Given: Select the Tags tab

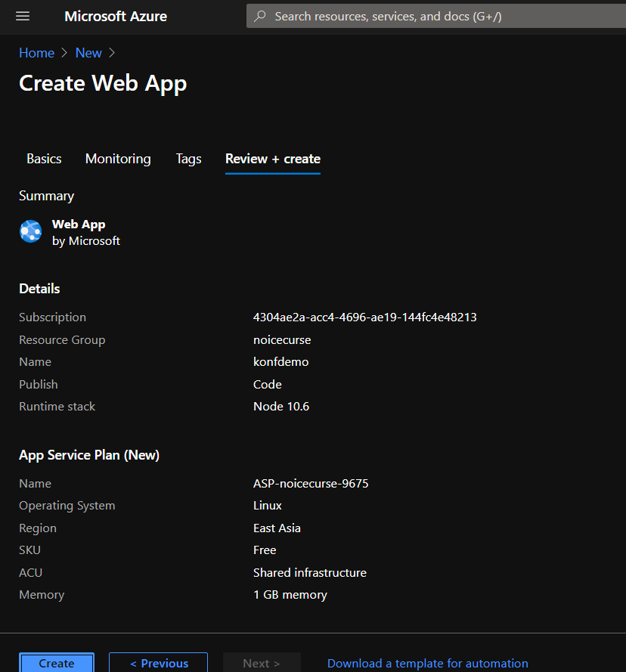Looking at the screenshot, I should tap(189, 159).
